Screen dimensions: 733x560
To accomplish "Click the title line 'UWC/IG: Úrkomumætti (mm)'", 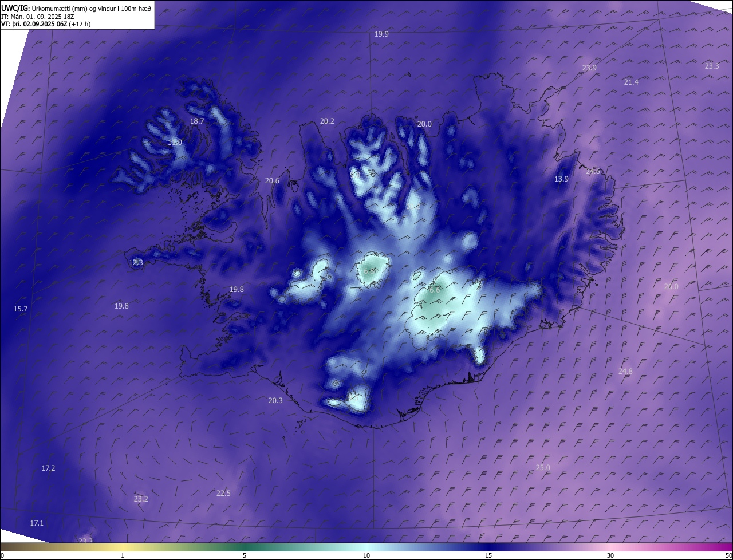I will point(77,8).
